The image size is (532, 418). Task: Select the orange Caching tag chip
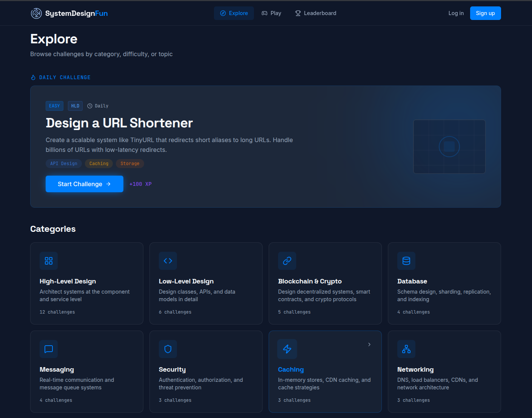tap(99, 164)
